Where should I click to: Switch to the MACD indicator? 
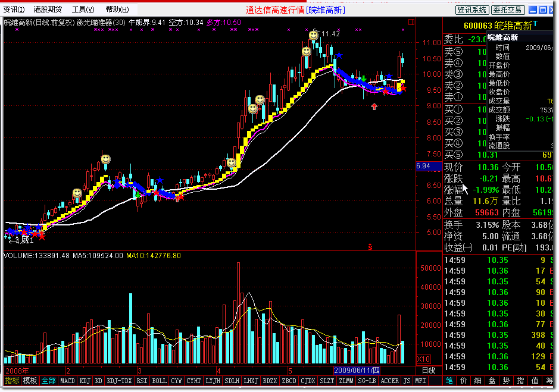(68, 381)
